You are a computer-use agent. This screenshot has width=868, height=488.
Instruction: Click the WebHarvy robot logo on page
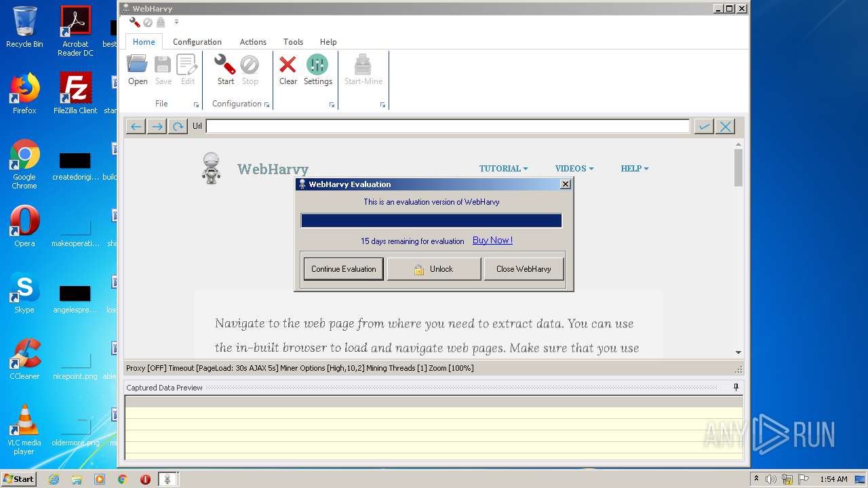point(212,168)
